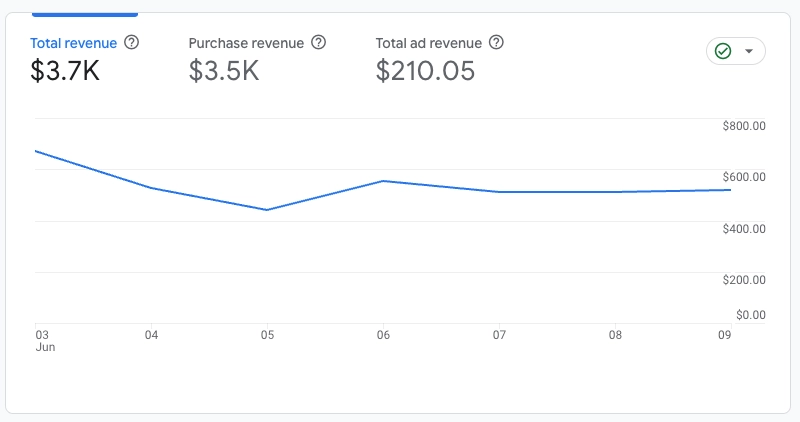This screenshot has width=800, height=422.
Task: Click the $800.00 y-axis label
Action: click(x=743, y=126)
